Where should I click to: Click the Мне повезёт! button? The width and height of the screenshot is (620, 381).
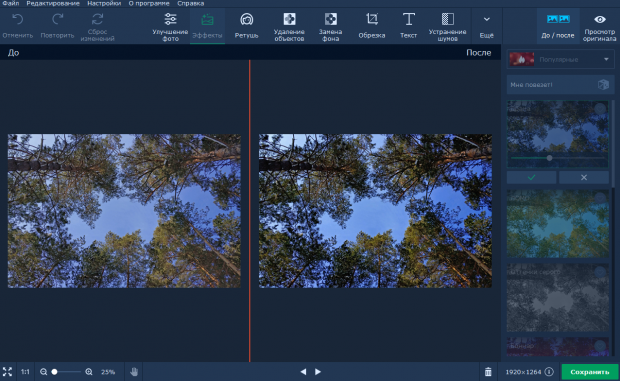560,85
